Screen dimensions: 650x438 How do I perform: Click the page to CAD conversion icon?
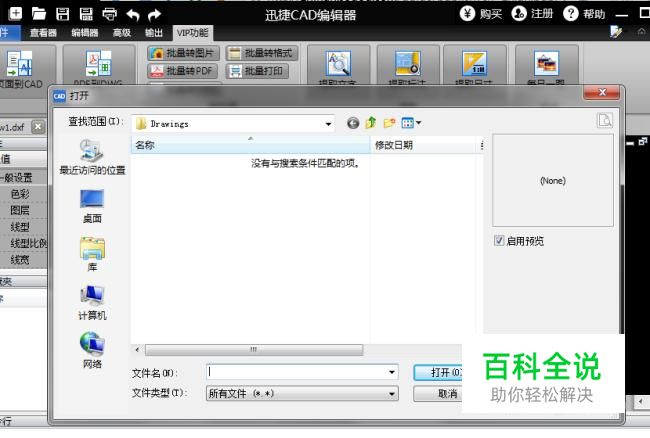point(20,63)
